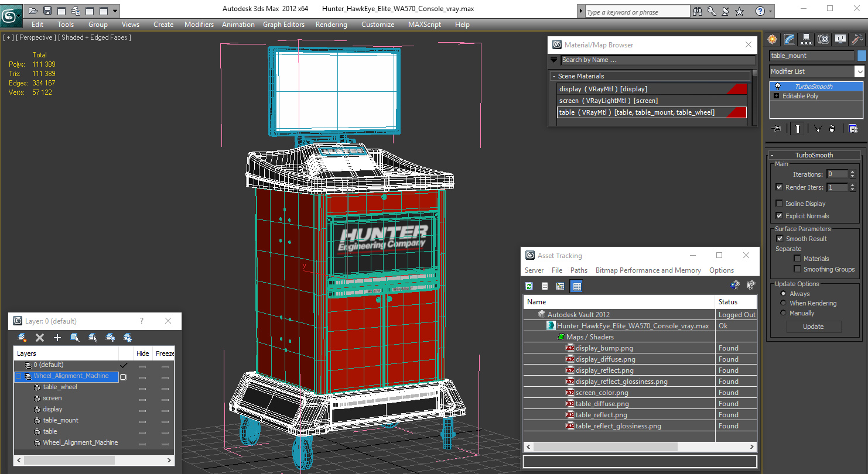Click the Communication Center satellite icon

tap(725, 11)
